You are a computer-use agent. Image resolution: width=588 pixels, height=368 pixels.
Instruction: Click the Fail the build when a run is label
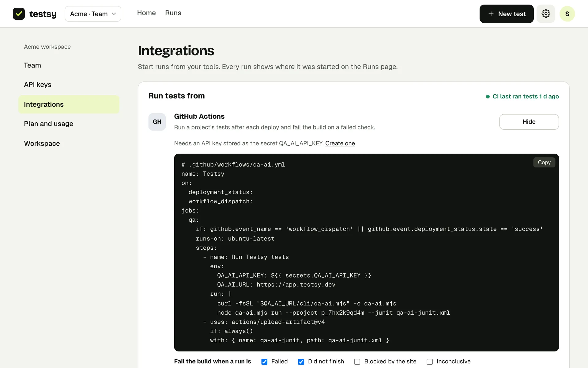pyautogui.click(x=213, y=362)
